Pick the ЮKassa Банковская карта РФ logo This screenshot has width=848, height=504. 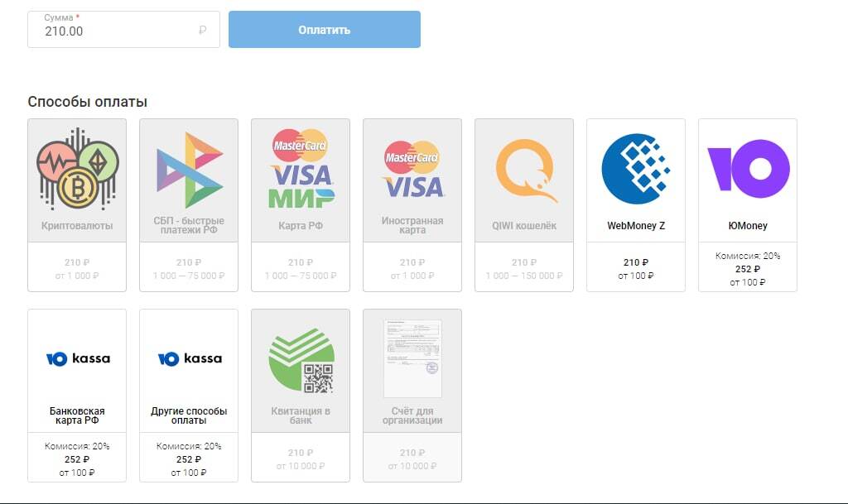point(78,358)
